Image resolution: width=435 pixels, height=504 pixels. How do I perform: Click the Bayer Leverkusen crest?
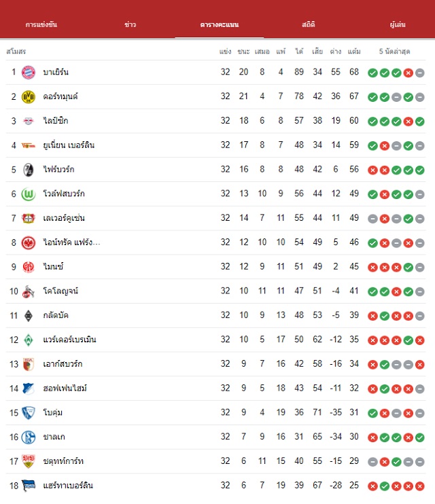point(29,219)
